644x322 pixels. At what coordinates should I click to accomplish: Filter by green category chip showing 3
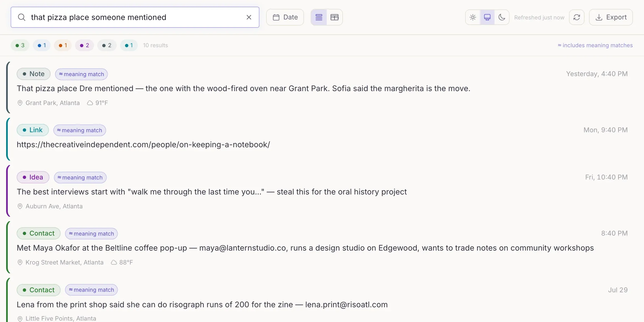click(x=20, y=45)
